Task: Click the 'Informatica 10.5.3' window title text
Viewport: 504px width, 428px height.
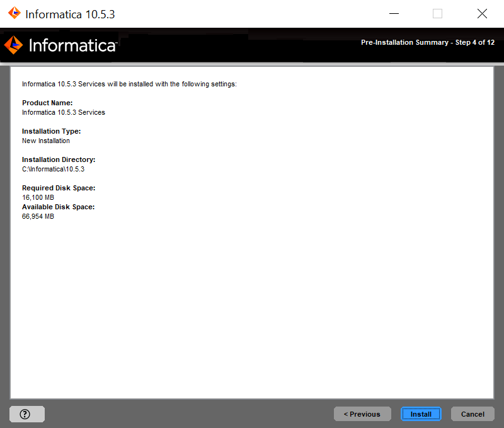Action: click(70, 14)
